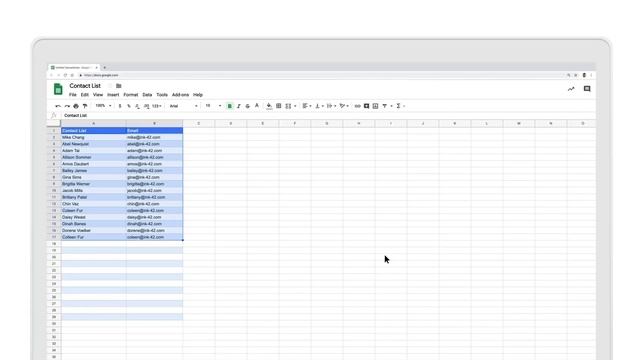
Task: Open the font size dropdown
Action: (213, 106)
